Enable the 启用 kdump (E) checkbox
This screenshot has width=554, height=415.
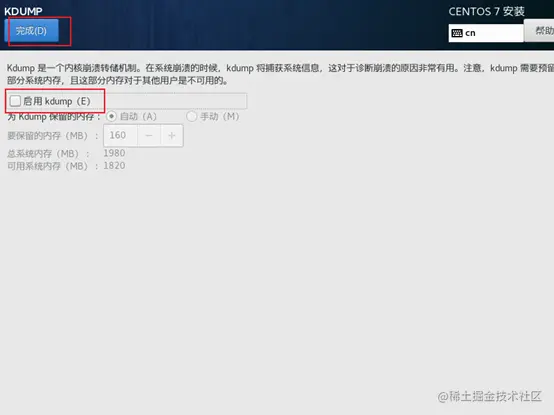coord(15,101)
